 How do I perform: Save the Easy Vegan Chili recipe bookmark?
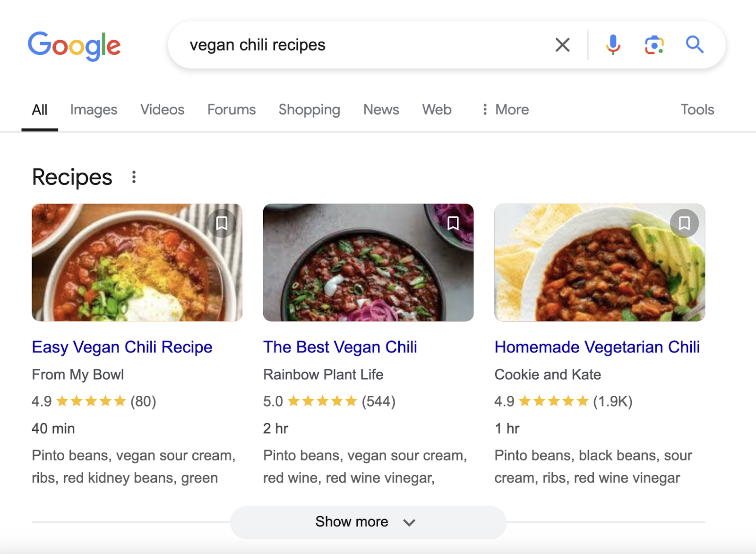pyautogui.click(x=222, y=223)
